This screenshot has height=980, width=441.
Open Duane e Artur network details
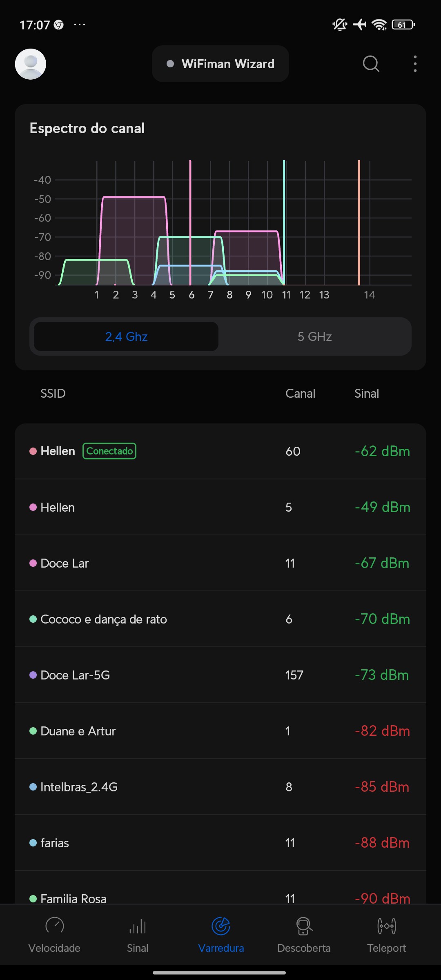point(220,731)
